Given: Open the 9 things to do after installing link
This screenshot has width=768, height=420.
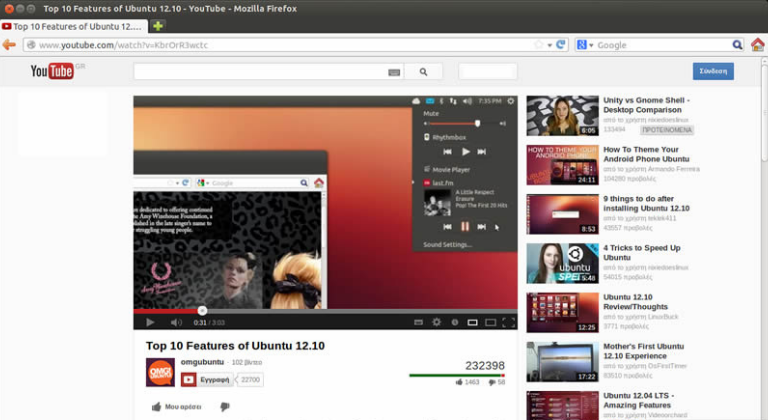Looking at the screenshot, I should pos(646,203).
